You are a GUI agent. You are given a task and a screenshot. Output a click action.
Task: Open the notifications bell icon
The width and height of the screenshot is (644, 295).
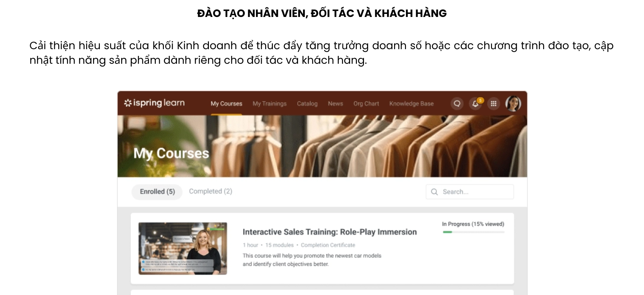tap(475, 104)
